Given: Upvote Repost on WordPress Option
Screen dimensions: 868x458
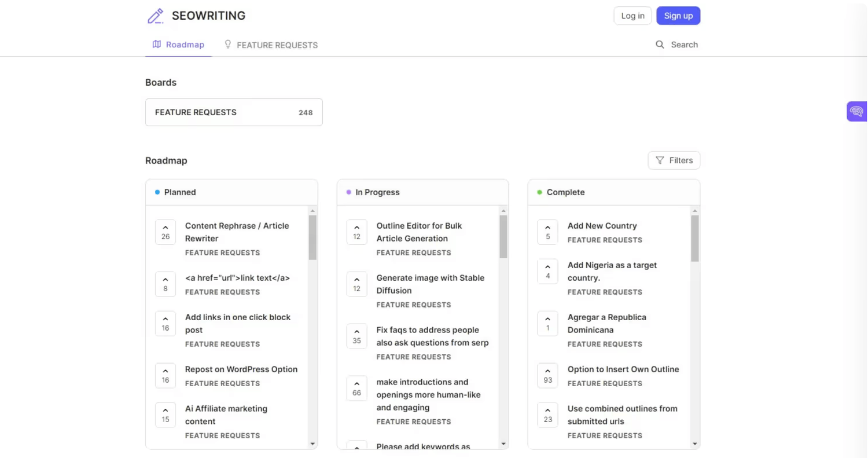Looking at the screenshot, I should click(x=165, y=375).
